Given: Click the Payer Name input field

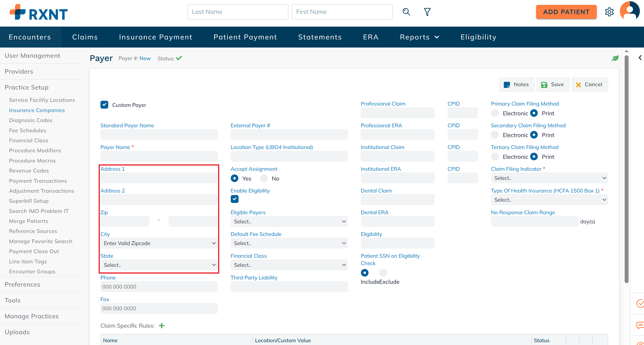Looking at the screenshot, I should pos(159,156).
